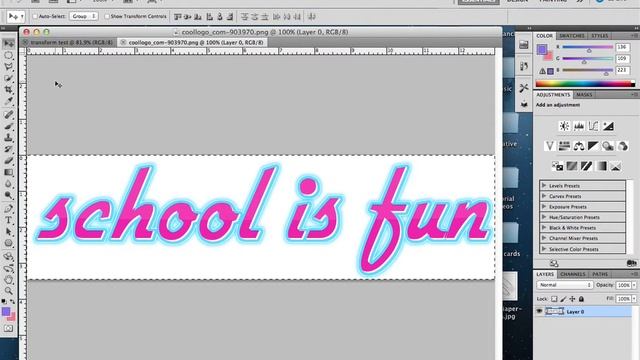Viewport: 640px width, 360px height.
Task: Add a Brightness/Contrast adjustment
Action: point(564,126)
